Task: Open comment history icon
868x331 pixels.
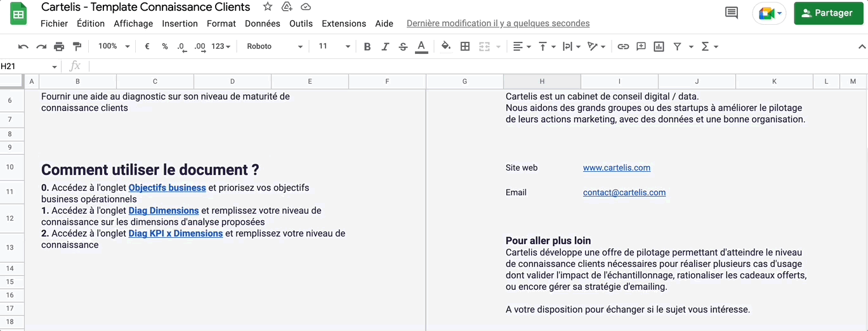Action: pos(732,13)
